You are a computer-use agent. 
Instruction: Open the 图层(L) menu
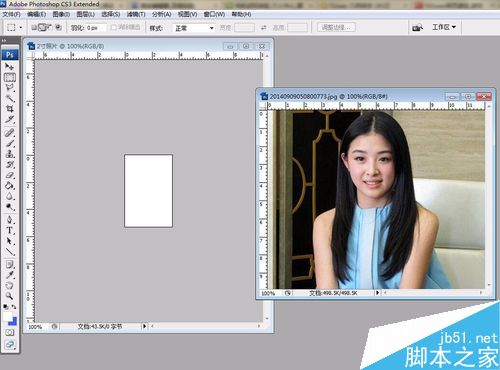coord(85,14)
